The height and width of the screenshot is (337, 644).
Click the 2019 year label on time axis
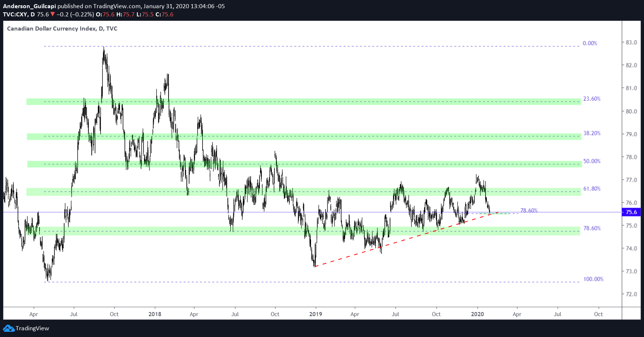point(315,314)
